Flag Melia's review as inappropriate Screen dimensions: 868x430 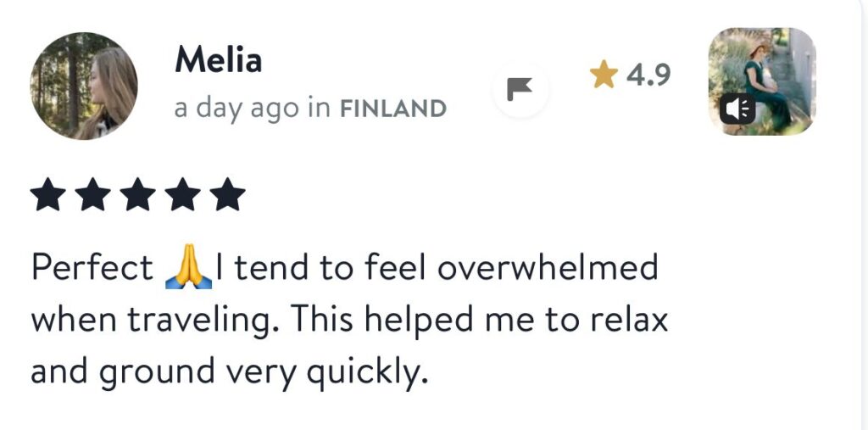pos(520,88)
